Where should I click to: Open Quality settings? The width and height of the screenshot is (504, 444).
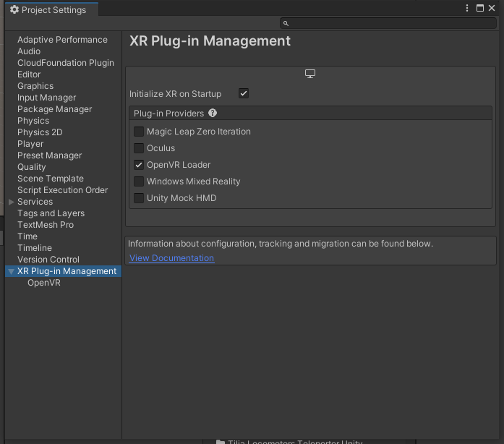coord(32,167)
